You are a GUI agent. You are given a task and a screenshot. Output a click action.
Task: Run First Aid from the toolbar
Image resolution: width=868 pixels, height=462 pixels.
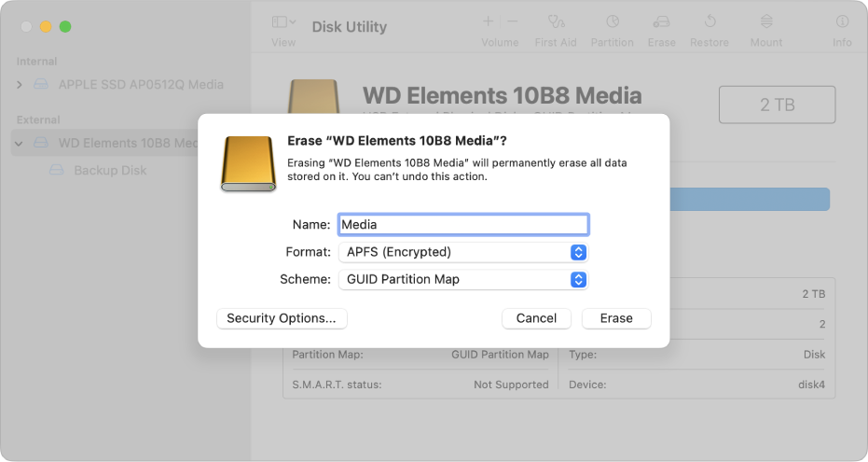tap(556, 21)
